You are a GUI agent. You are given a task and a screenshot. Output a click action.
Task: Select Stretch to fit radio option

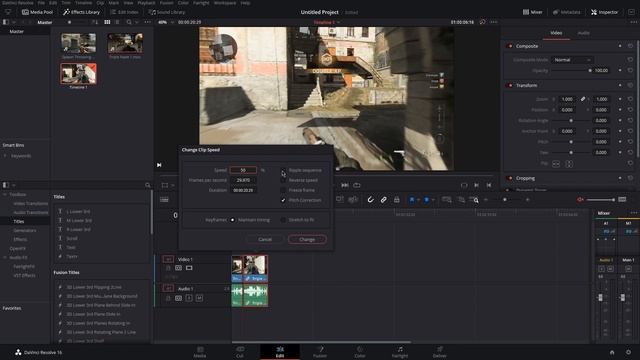click(283, 220)
